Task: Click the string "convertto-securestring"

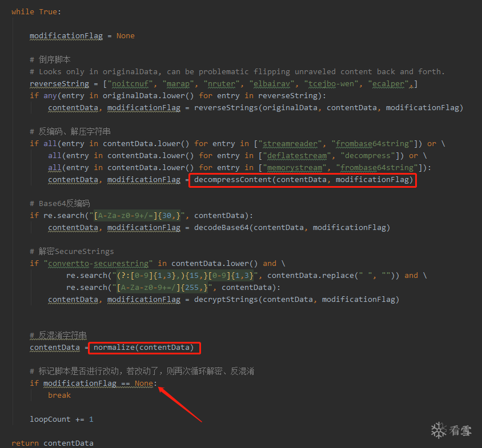Action: pyautogui.click(x=98, y=264)
